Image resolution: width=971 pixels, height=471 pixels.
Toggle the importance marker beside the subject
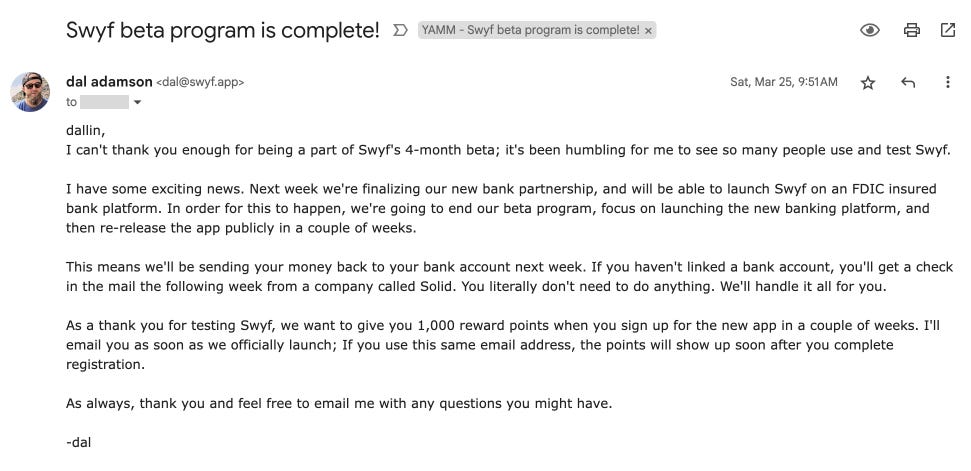400,30
